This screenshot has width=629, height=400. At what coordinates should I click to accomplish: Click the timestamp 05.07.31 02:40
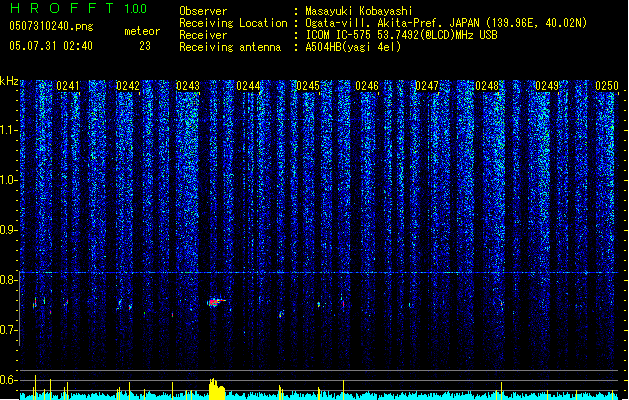[x=51, y=46]
